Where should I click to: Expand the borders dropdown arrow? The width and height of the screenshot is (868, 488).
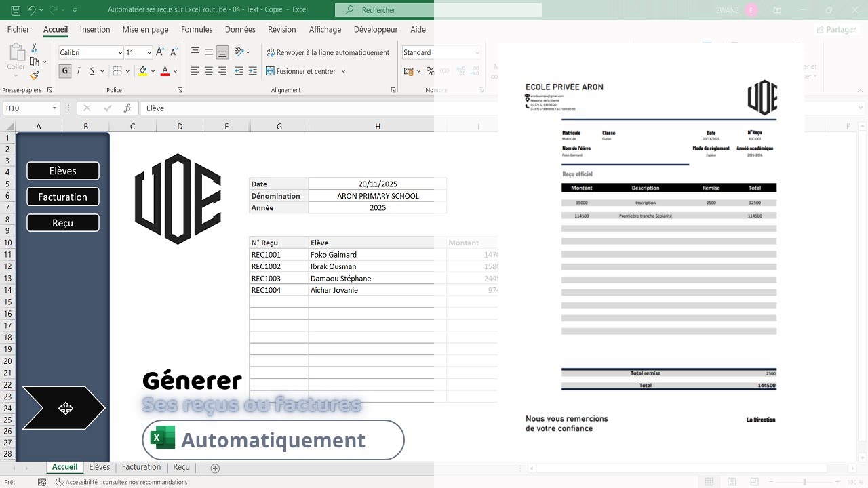128,71
